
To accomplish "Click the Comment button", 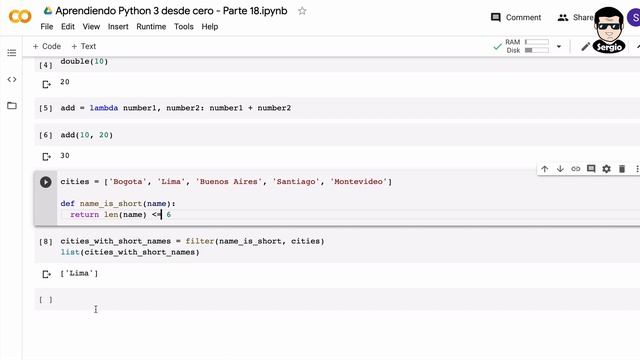I will point(516,18).
